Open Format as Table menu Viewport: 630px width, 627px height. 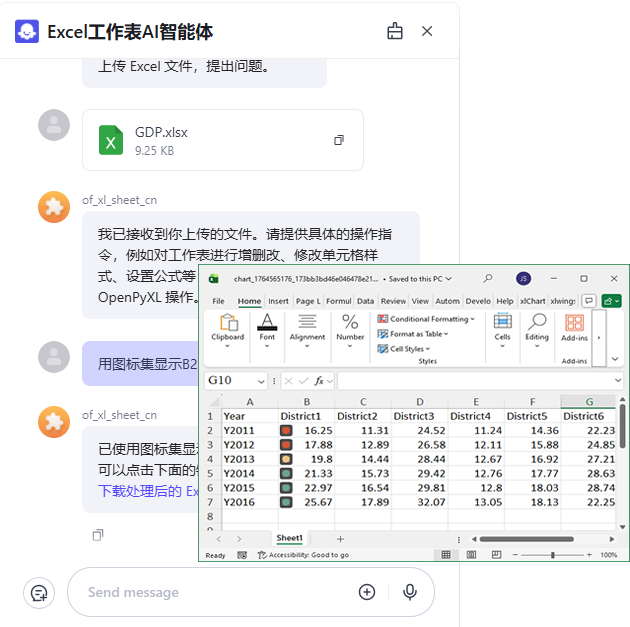tap(413, 334)
